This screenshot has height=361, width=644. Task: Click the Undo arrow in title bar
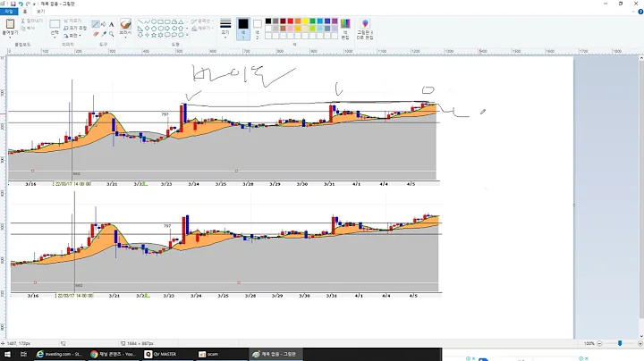(x=21, y=4)
